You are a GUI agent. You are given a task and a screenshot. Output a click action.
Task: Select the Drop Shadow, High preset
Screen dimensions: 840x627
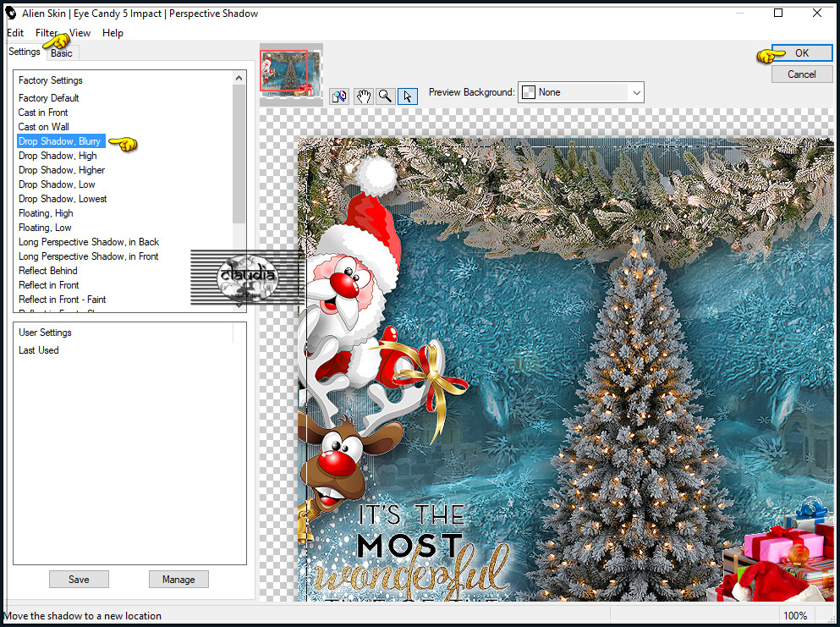(58, 156)
